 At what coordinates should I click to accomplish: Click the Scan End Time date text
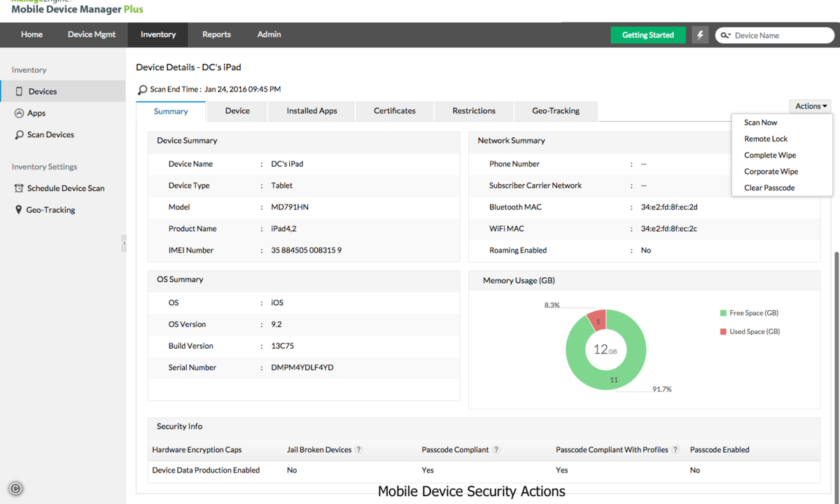point(243,90)
